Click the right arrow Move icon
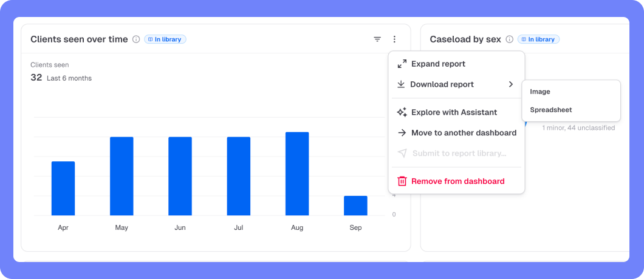The height and width of the screenshot is (279, 644). [x=402, y=133]
